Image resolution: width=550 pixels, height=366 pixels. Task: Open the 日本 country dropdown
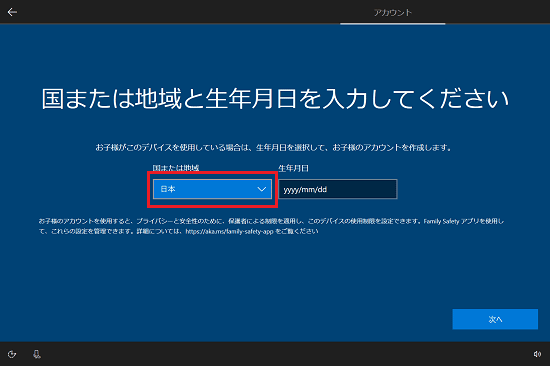(212, 189)
